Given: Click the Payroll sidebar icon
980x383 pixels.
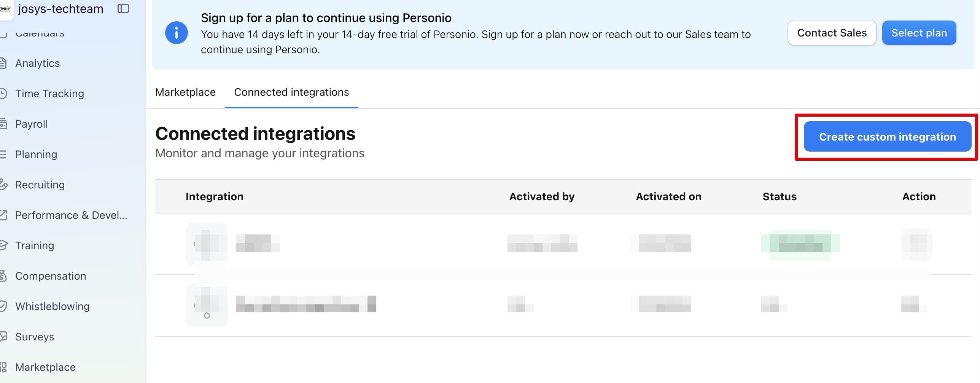Looking at the screenshot, I should point(3,124).
